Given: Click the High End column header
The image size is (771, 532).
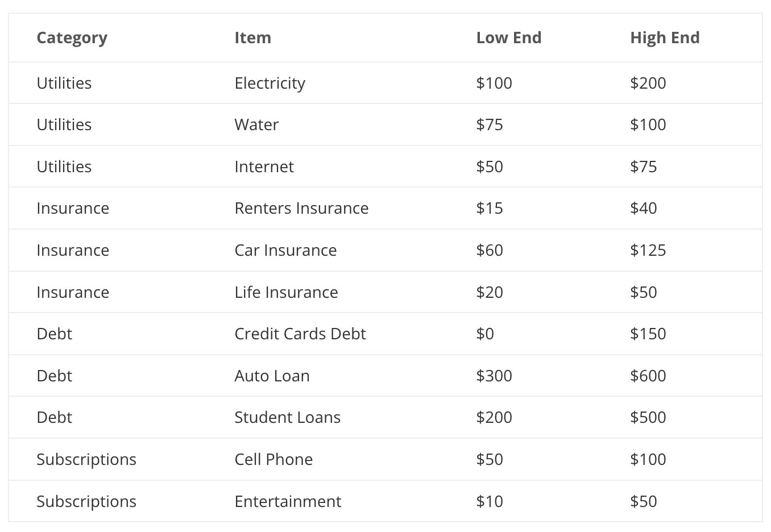Looking at the screenshot, I should (665, 38).
